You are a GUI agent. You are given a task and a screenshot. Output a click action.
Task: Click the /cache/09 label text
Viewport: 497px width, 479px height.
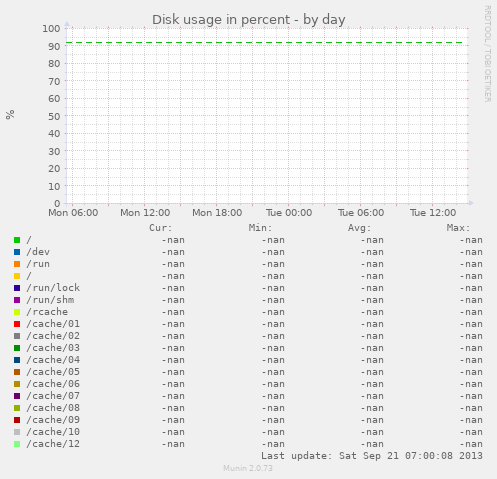pos(53,420)
